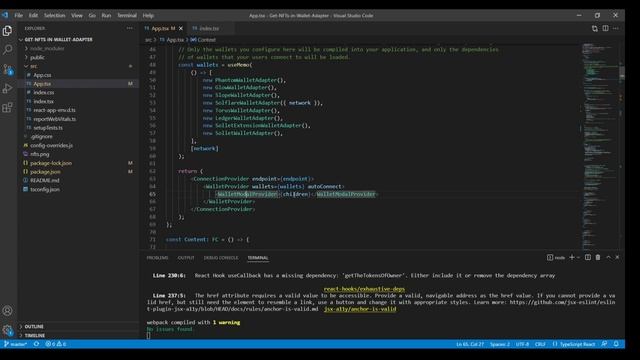Select the TypeScript React language mode

click(x=573, y=344)
